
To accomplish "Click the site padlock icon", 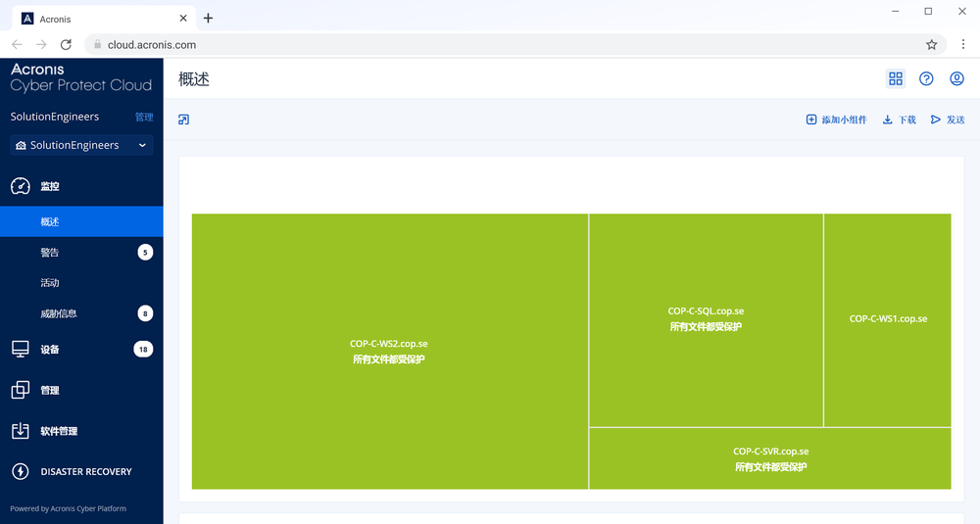I will 97,44.
